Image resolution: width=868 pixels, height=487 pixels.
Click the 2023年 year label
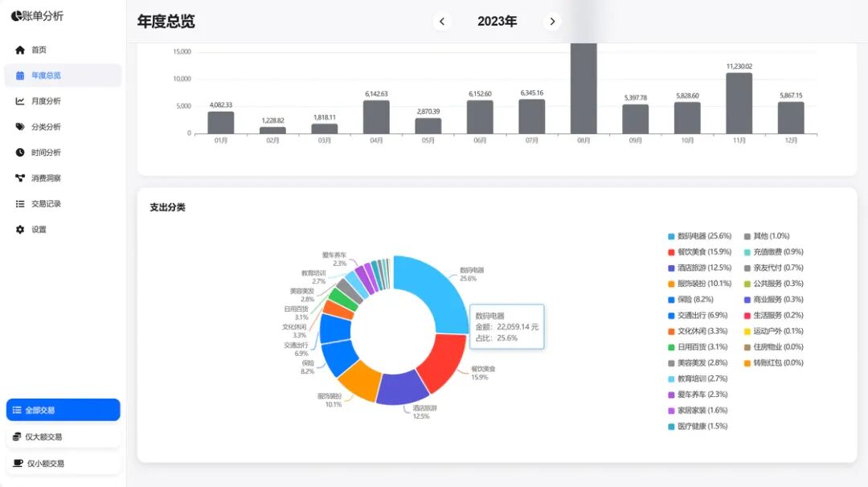click(497, 22)
